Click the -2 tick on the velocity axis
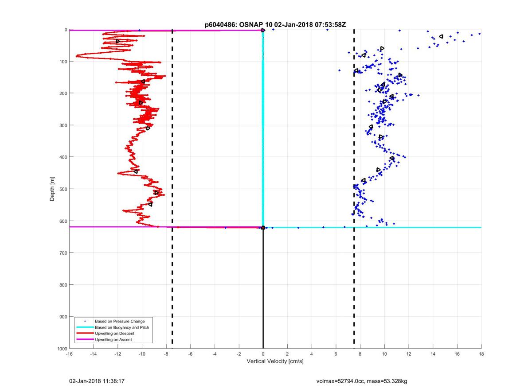This screenshot has width=532, height=392. (x=239, y=354)
